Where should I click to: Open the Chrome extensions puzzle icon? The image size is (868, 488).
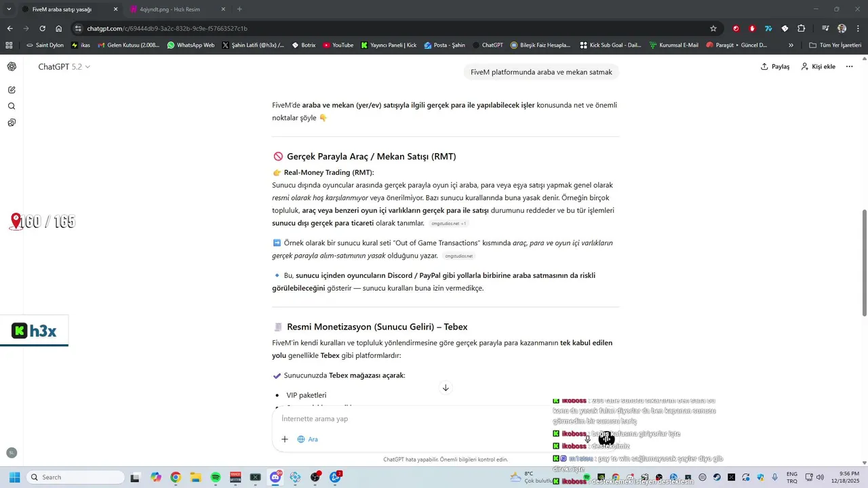(802, 28)
